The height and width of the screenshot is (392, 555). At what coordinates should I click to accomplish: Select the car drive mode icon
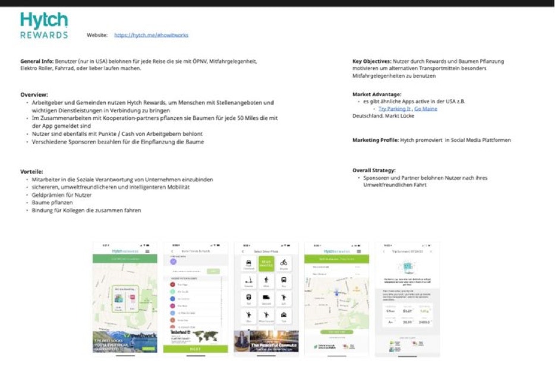(x=248, y=263)
